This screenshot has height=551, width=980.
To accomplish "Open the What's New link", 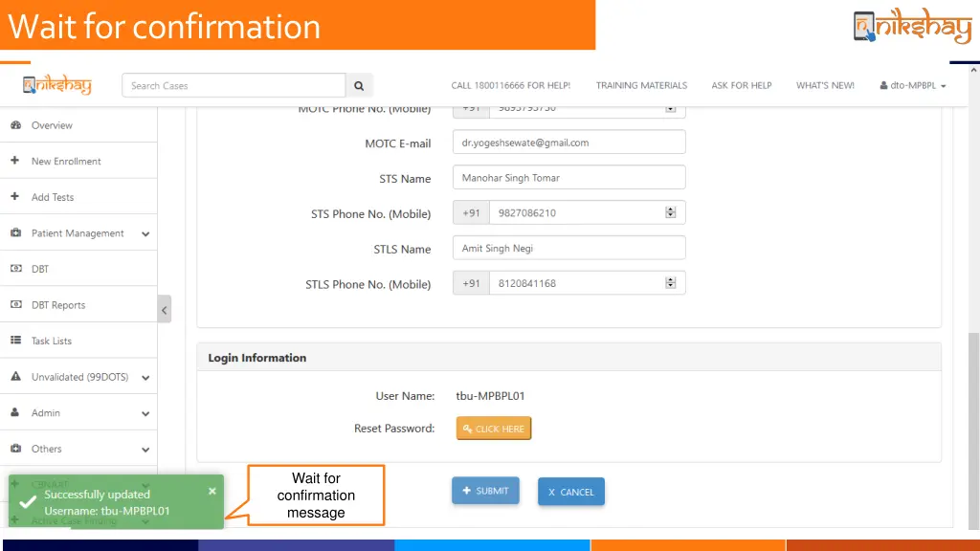I will click(x=825, y=85).
